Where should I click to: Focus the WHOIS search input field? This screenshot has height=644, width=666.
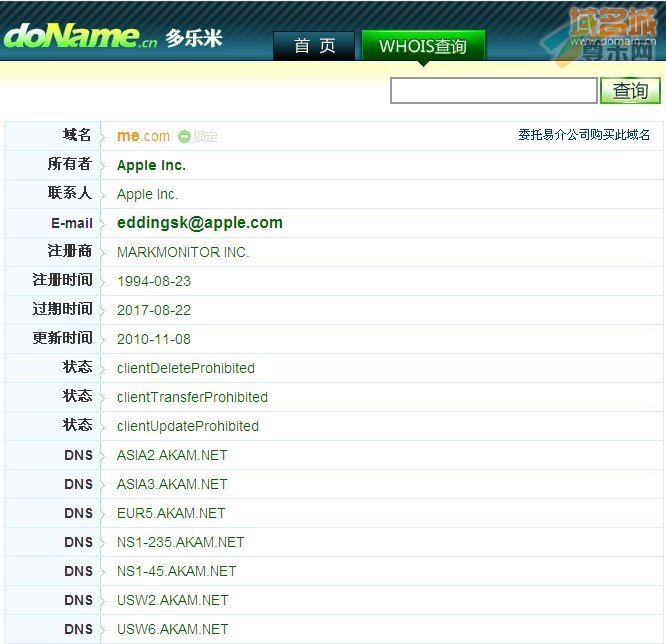(494, 90)
